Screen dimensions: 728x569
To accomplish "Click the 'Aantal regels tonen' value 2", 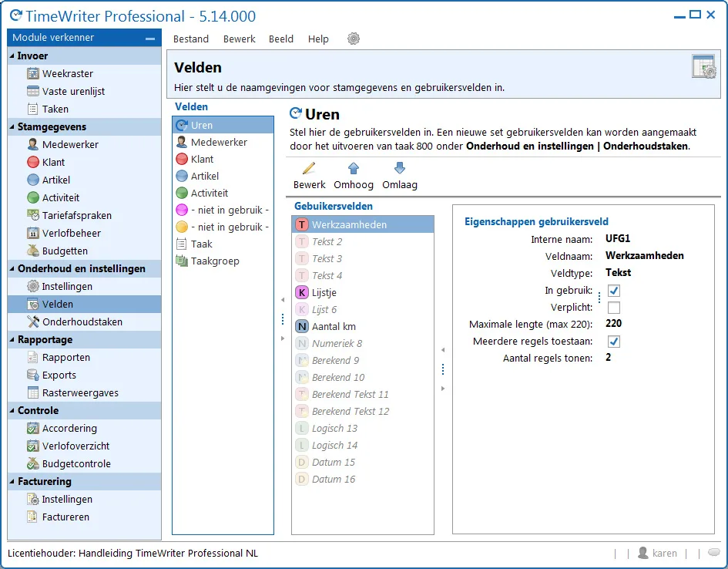I will (609, 358).
